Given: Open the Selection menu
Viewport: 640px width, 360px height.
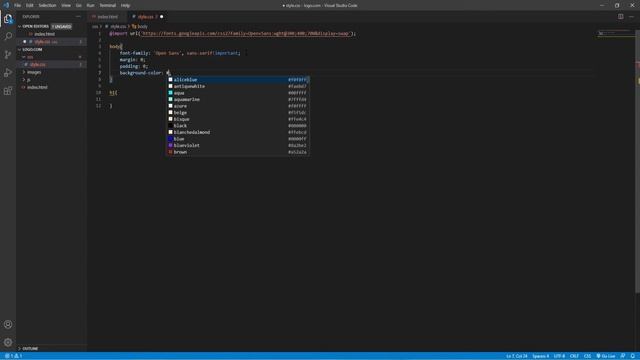Looking at the screenshot, I should [x=47, y=5].
